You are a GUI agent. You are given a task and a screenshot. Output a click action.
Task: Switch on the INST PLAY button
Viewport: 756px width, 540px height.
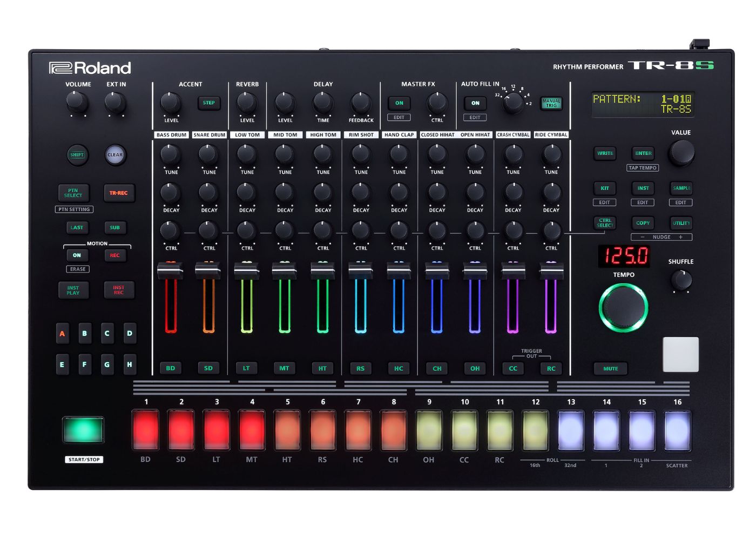[x=73, y=290]
